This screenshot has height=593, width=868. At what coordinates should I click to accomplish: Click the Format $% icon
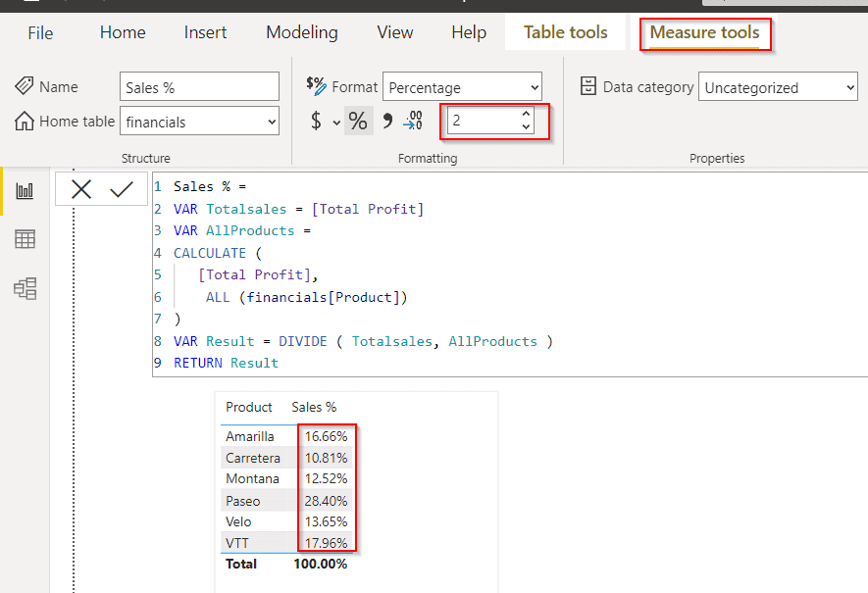pos(316,85)
